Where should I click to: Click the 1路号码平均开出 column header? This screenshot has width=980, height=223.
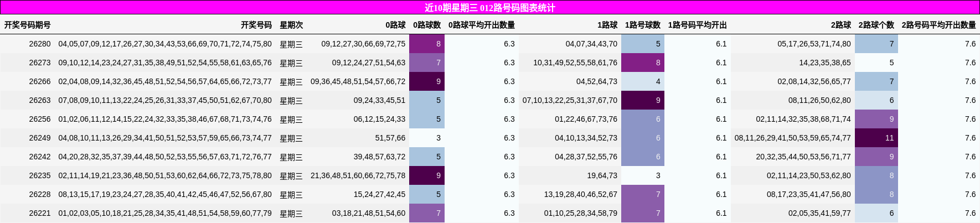(697, 25)
